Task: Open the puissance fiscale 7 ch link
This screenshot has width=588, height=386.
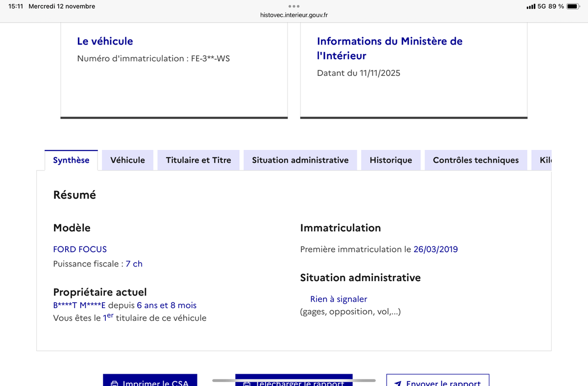Action: pos(134,264)
